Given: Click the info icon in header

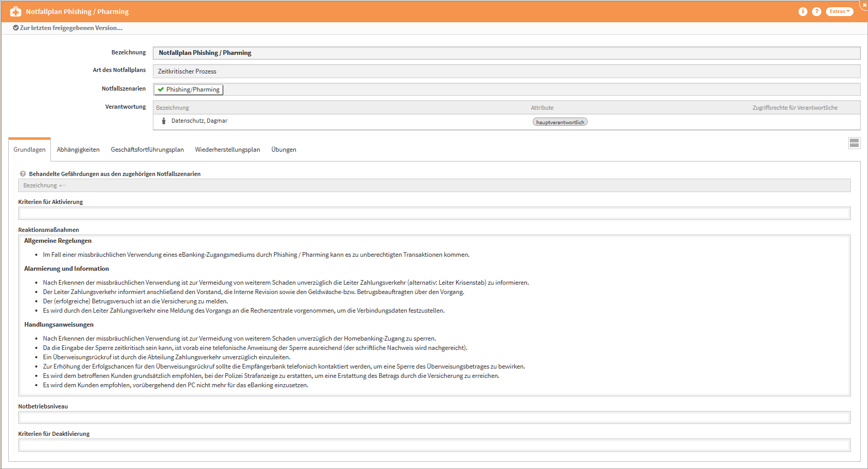Looking at the screenshot, I should pos(803,11).
